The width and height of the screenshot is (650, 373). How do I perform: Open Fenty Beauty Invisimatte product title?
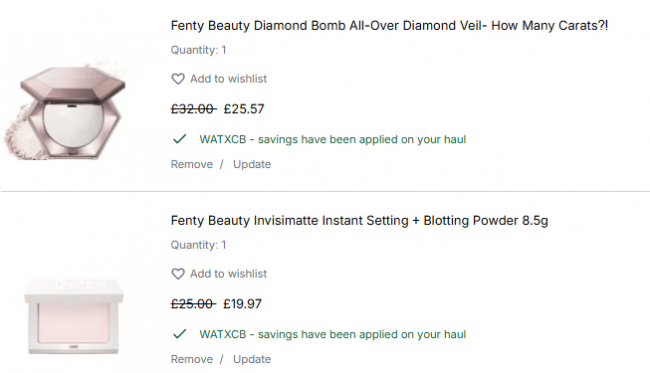tap(359, 220)
